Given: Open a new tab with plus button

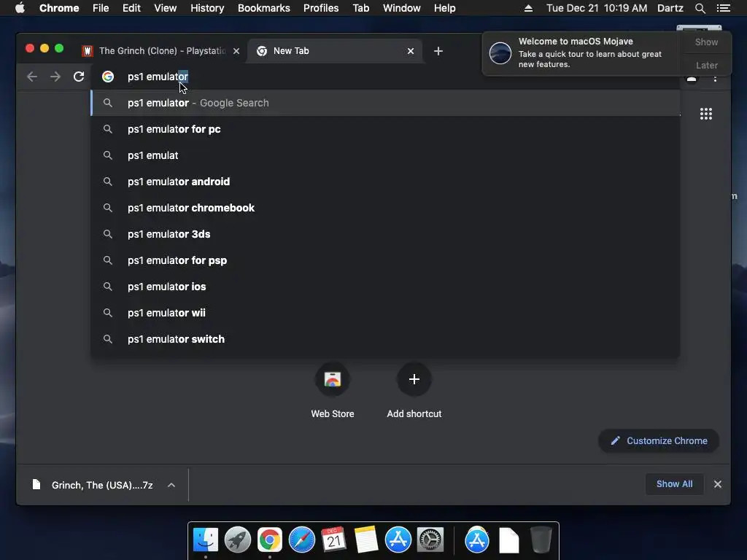Looking at the screenshot, I should [438, 51].
